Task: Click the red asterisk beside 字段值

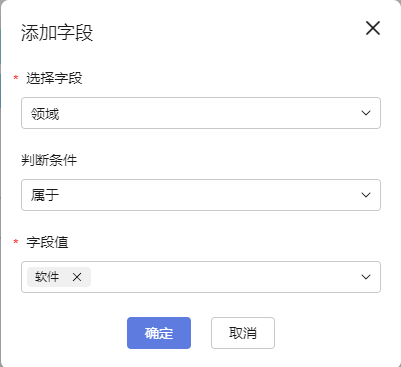Action: (16, 242)
